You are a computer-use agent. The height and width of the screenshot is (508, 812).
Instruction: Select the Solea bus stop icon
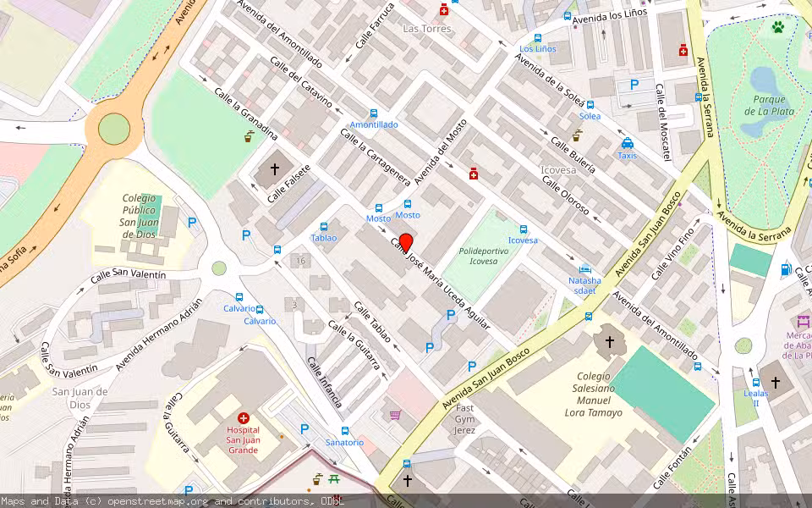[x=590, y=105]
